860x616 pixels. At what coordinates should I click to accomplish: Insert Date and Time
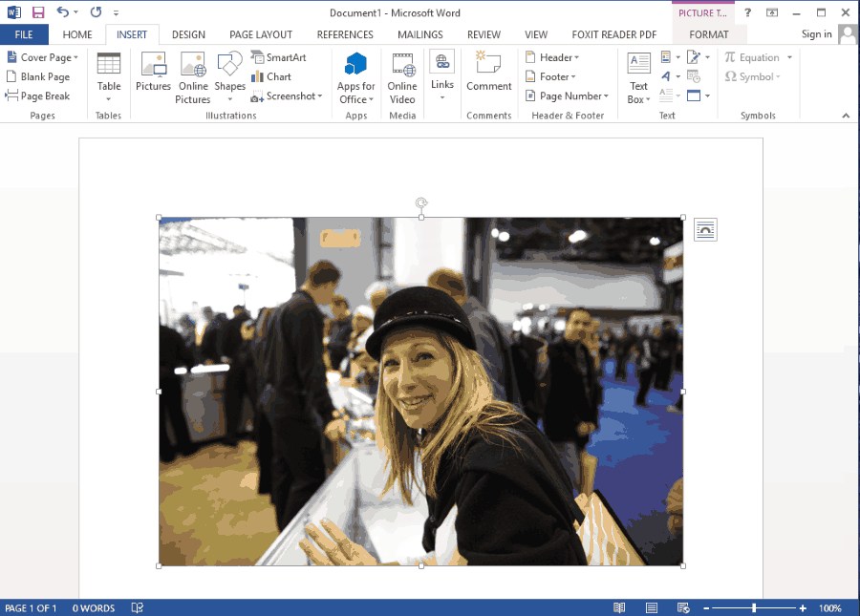(x=694, y=76)
